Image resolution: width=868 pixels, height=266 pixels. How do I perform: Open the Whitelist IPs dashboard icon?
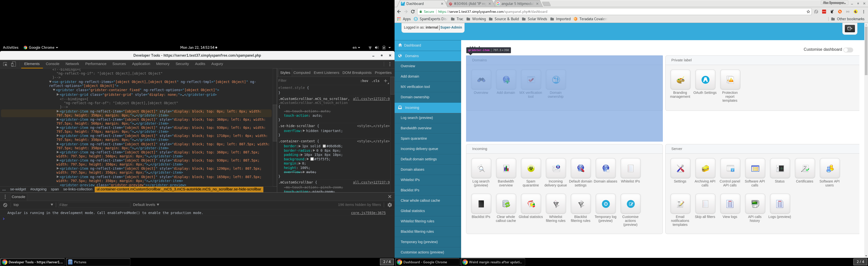pos(631,168)
